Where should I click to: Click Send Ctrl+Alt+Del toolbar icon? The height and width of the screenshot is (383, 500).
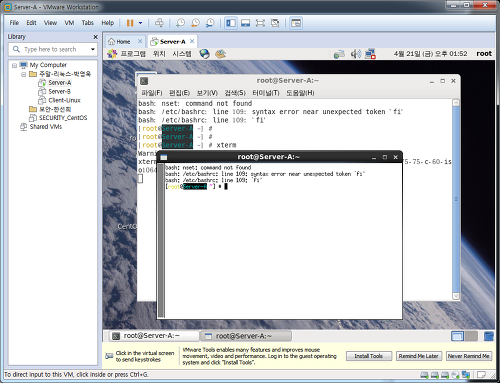click(159, 23)
